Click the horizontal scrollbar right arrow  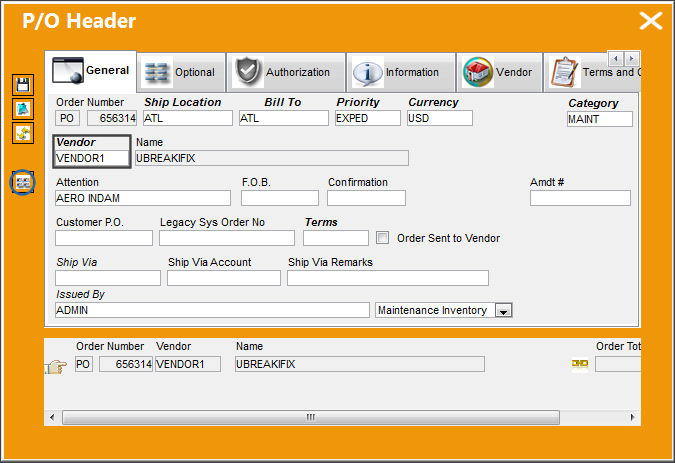point(632,417)
